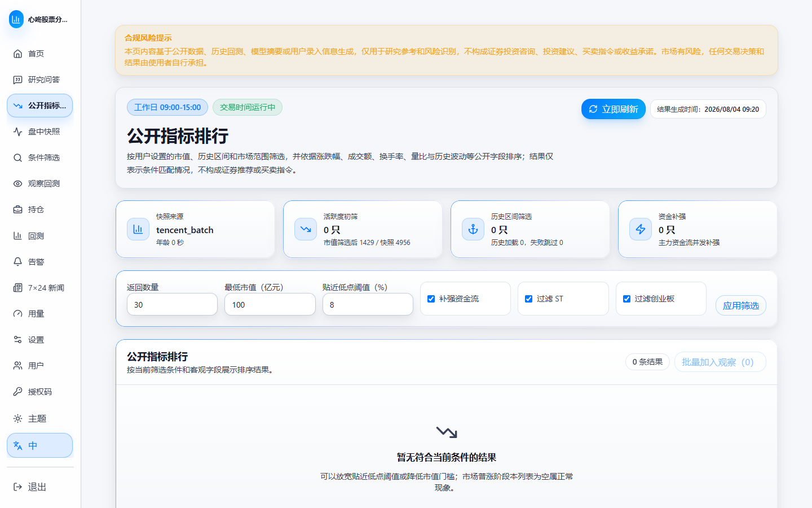
Task: Click 立即刷新 refresh button
Action: (614, 109)
